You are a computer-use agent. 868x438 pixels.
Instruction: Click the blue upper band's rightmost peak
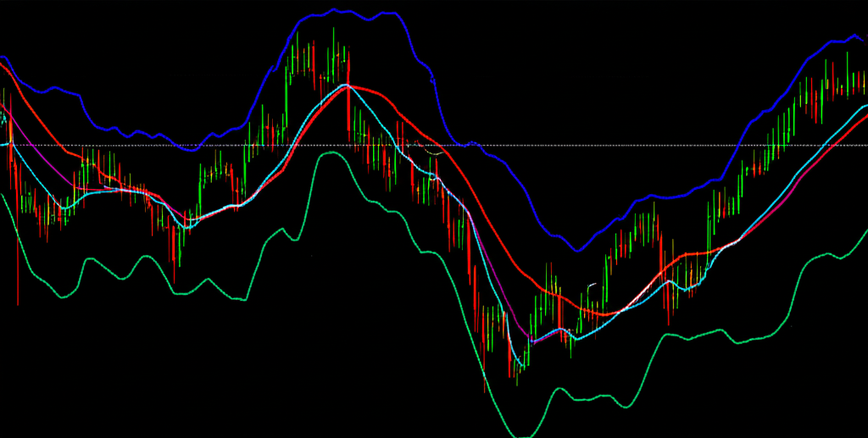[x=852, y=36]
